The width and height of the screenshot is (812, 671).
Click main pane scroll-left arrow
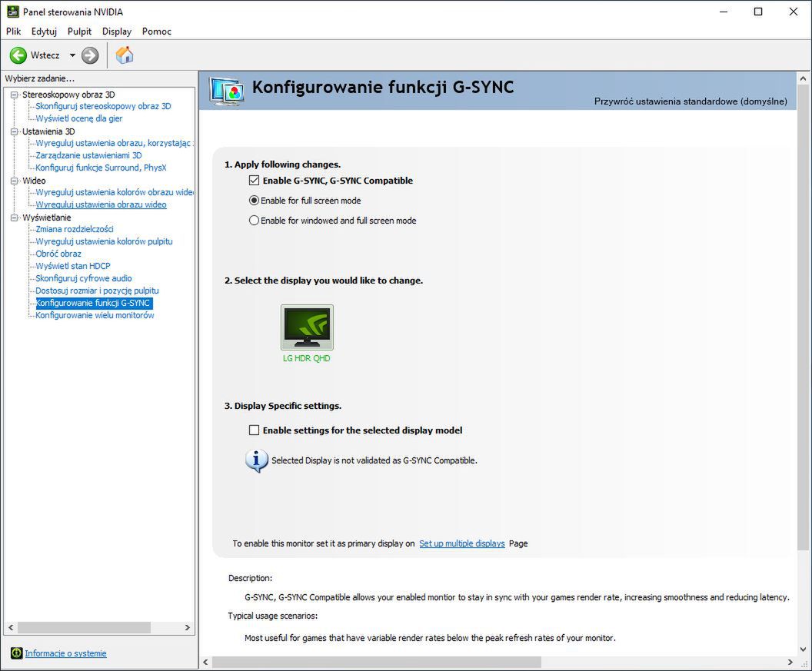(205, 663)
